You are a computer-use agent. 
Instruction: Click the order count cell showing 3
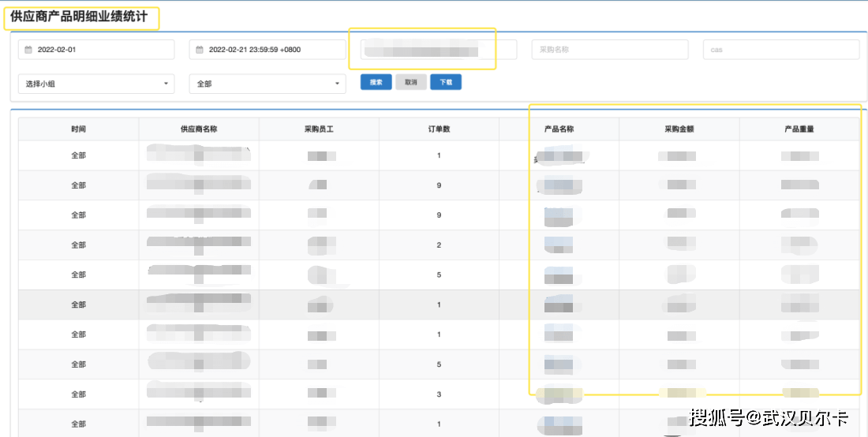tap(439, 394)
